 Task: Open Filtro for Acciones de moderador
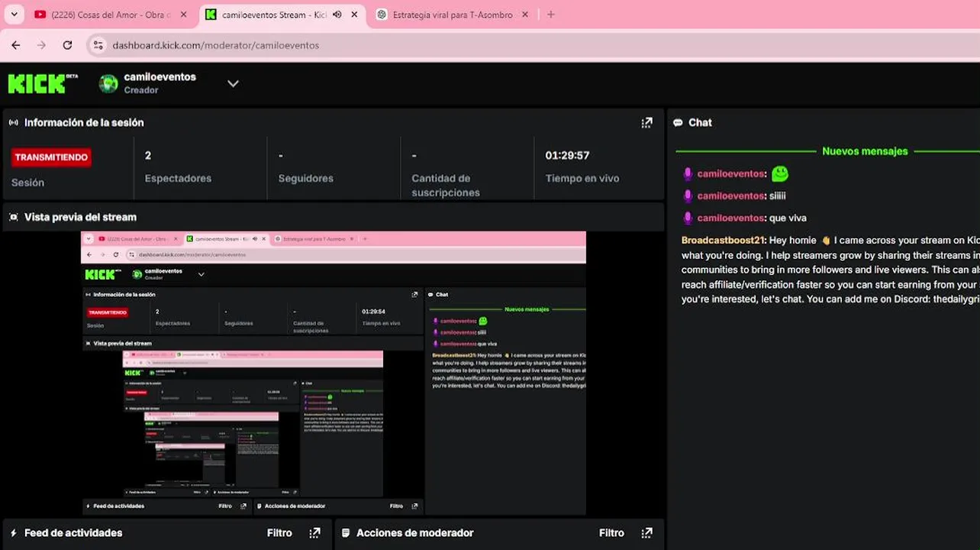coord(611,533)
